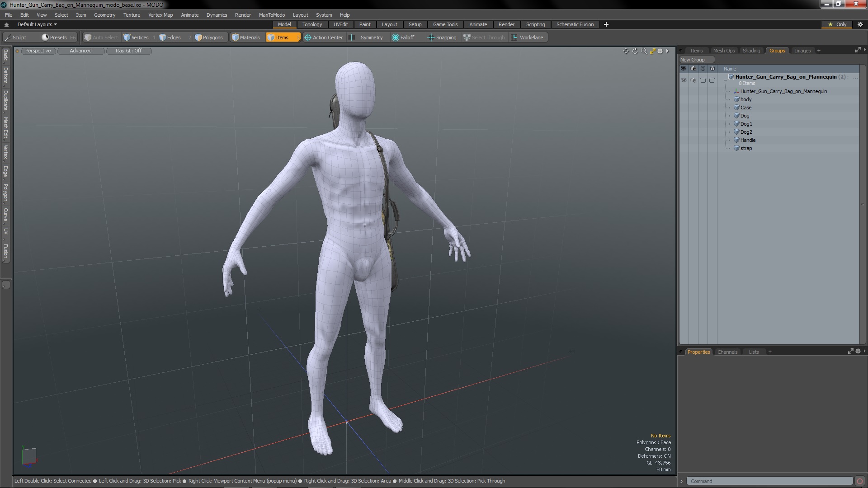Image resolution: width=868 pixels, height=488 pixels.
Task: Open viewport settings gear icon
Action: (x=660, y=51)
